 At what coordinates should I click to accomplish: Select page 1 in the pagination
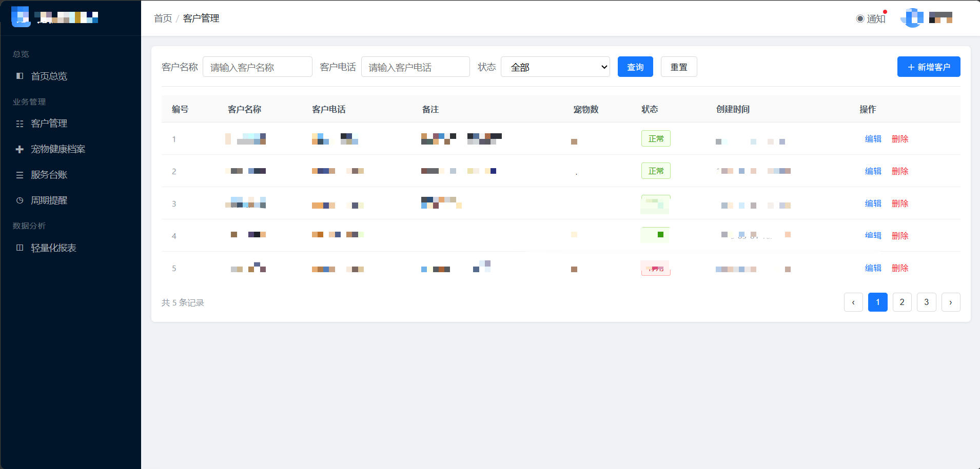click(x=878, y=302)
